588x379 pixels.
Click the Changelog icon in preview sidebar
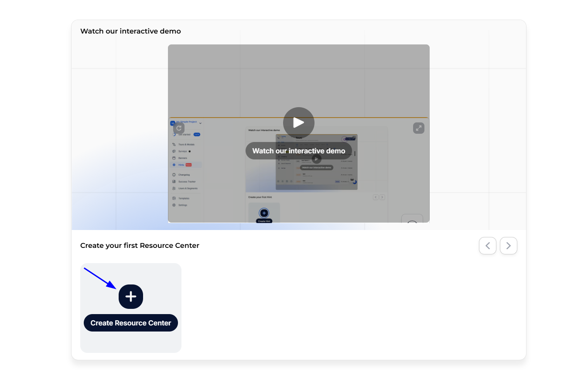[x=174, y=175]
